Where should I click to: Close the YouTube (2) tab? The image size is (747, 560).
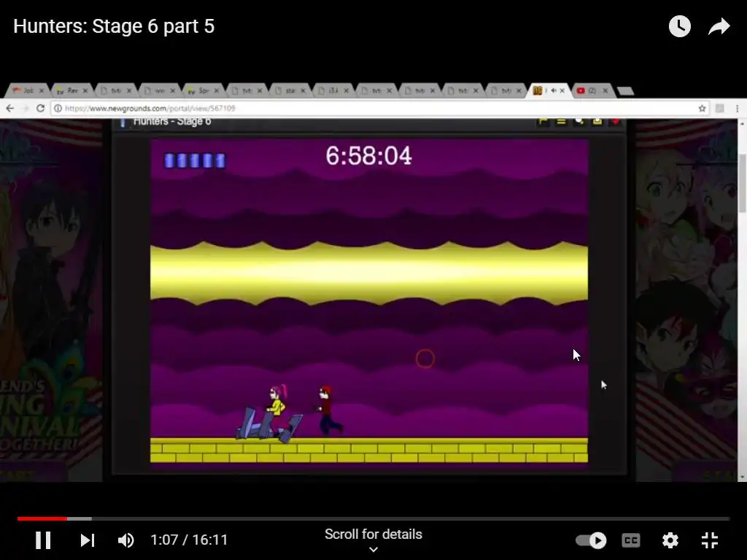click(x=605, y=90)
